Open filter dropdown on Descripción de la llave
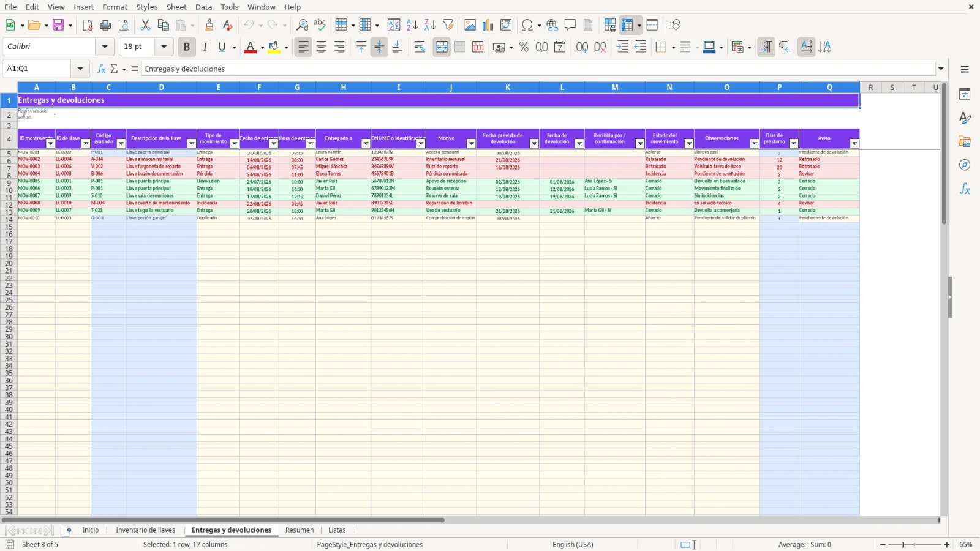 pos(191,143)
